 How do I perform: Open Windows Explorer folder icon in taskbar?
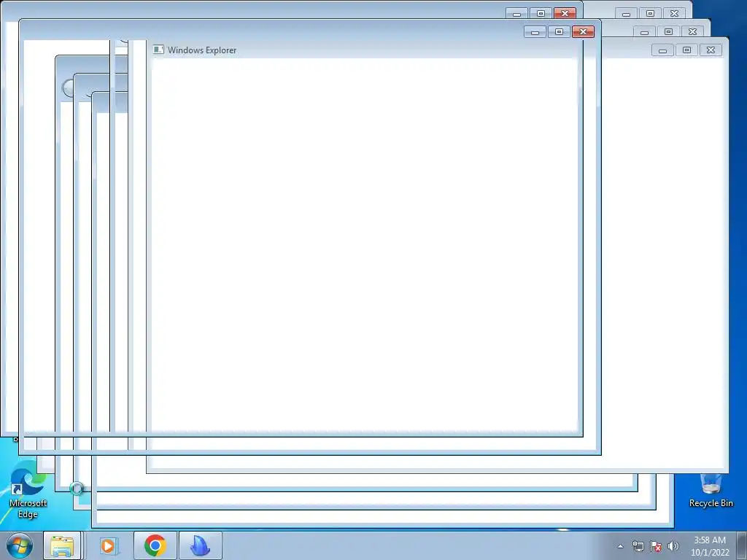coord(62,545)
